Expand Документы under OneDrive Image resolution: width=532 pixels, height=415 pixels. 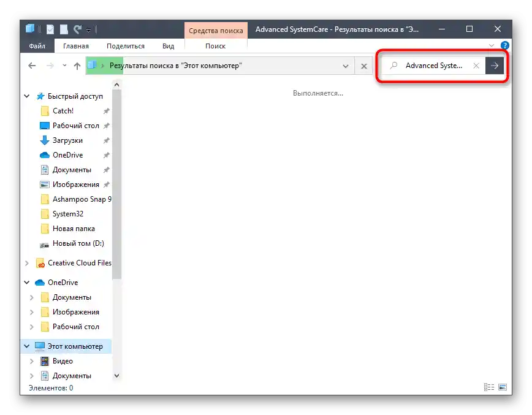[x=31, y=297]
